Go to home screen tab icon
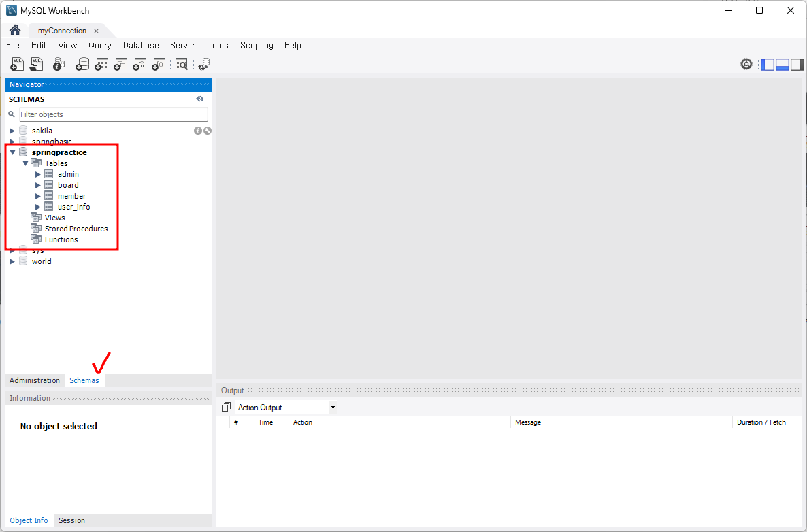 15,30
